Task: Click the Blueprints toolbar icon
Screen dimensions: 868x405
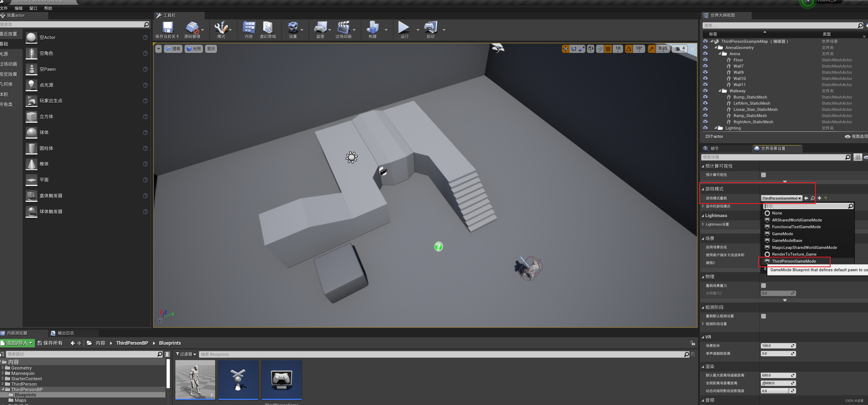Action: (x=320, y=28)
